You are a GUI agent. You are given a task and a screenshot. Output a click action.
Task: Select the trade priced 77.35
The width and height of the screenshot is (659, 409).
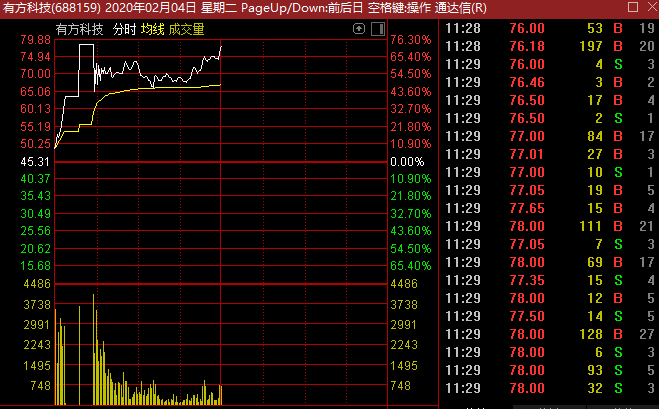[x=548, y=280]
